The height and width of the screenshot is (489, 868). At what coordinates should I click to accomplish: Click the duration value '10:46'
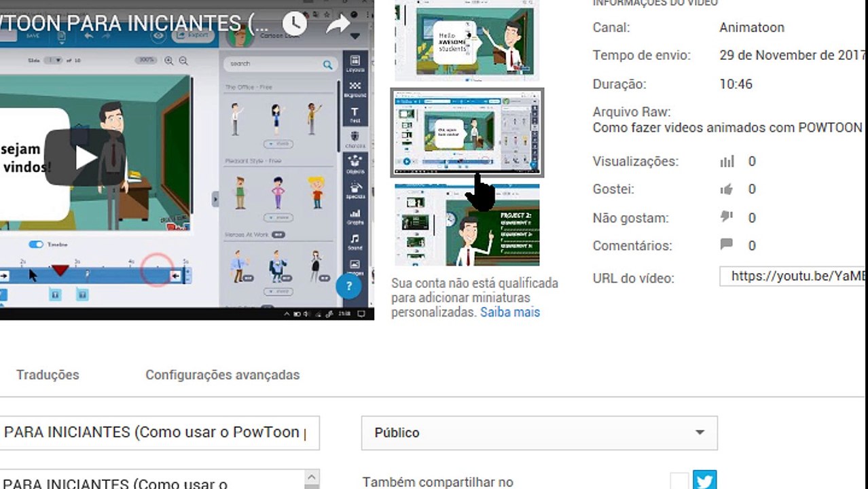pyautogui.click(x=736, y=84)
